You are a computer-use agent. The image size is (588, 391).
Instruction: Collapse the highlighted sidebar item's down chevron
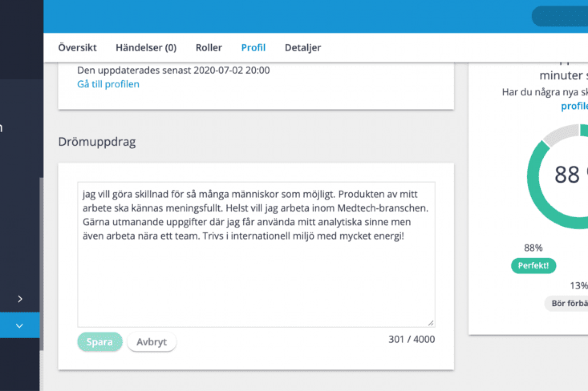point(20,326)
